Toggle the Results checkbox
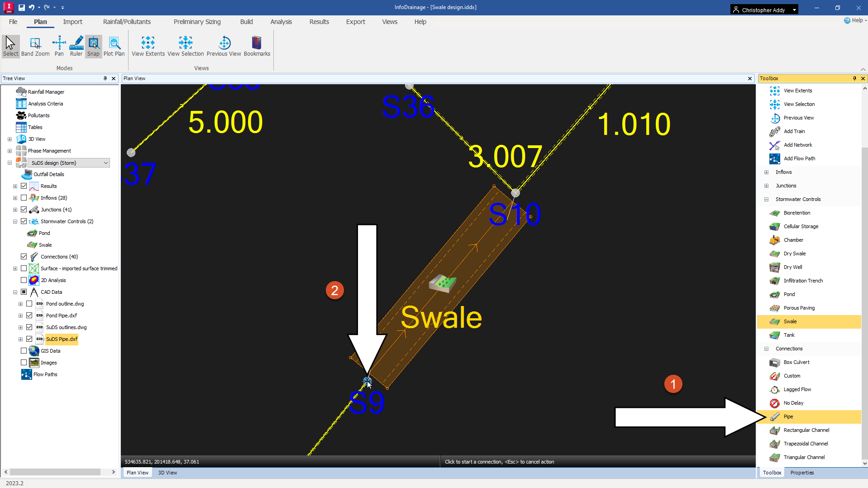The width and height of the screenshot is (868, 488). [x=24, y=186]
